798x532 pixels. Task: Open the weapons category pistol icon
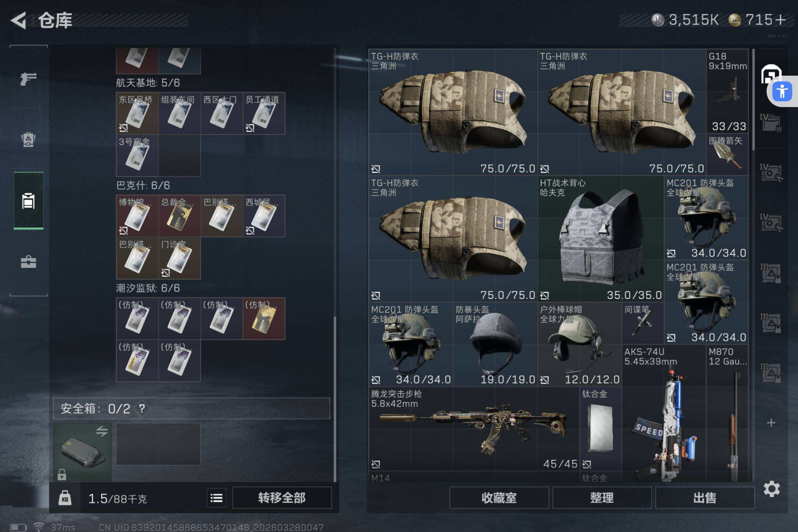tap(29, 78)
